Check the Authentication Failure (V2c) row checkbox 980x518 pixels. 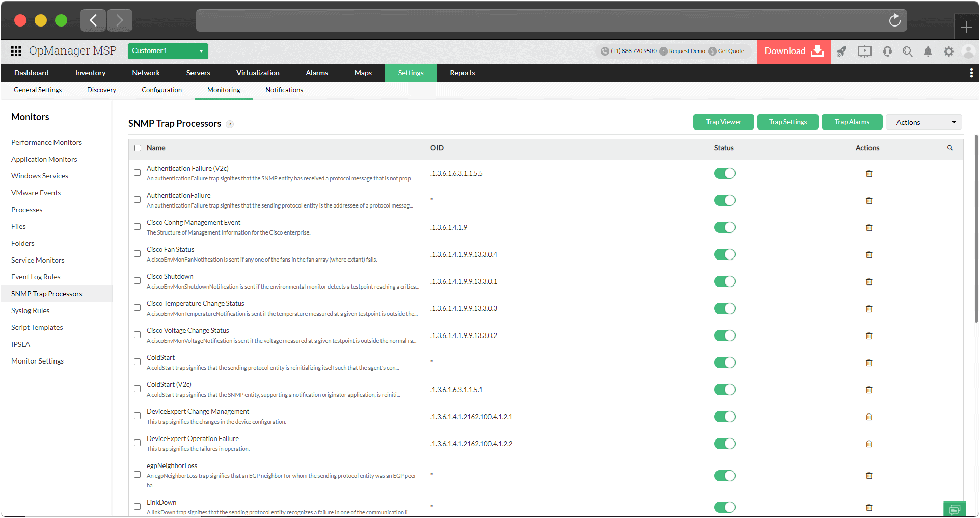[x=138, y=173]
